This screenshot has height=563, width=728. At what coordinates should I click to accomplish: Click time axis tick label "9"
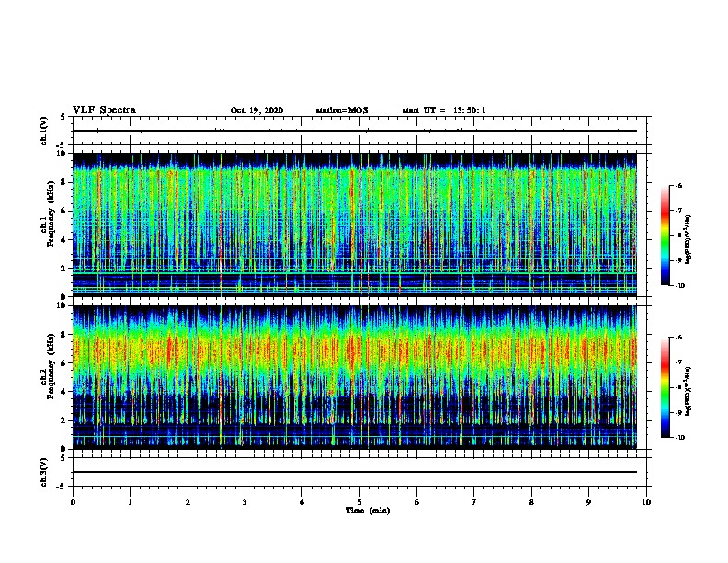[x=588, y=502]
